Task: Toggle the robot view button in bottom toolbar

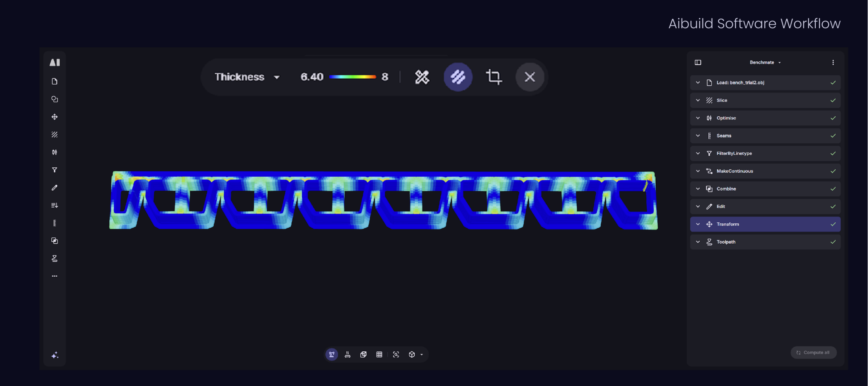Action: [x=332, y=354]
